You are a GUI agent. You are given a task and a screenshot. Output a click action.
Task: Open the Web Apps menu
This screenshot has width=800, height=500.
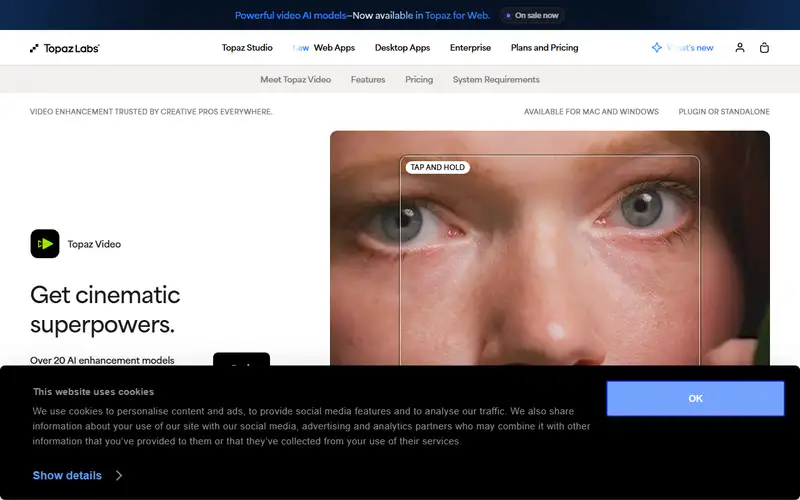pos(334,47)
